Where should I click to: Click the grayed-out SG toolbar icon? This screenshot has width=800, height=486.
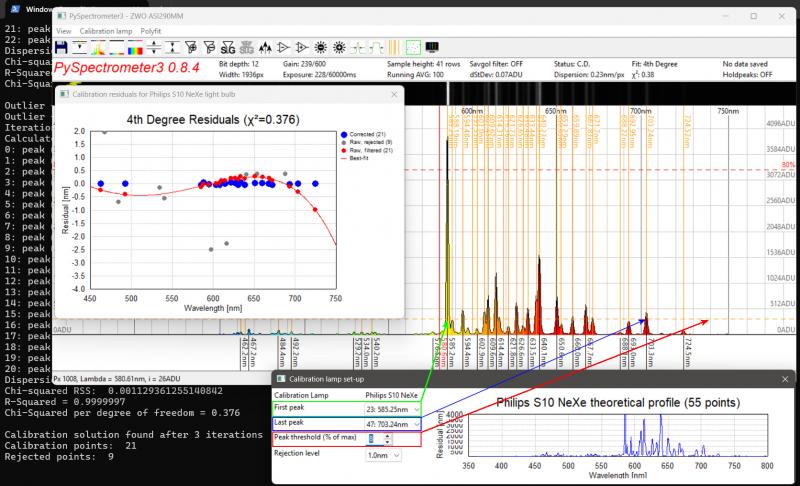tap(245, 47)
